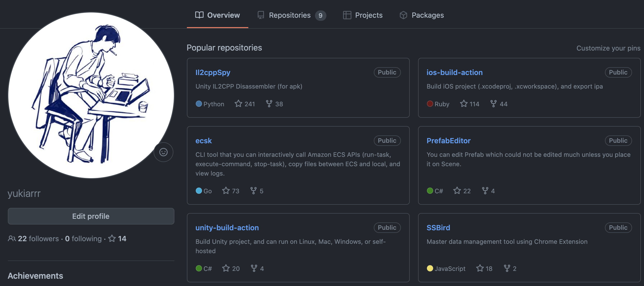Click the fork icon on unity-build-action

click(x=254, y=268)
